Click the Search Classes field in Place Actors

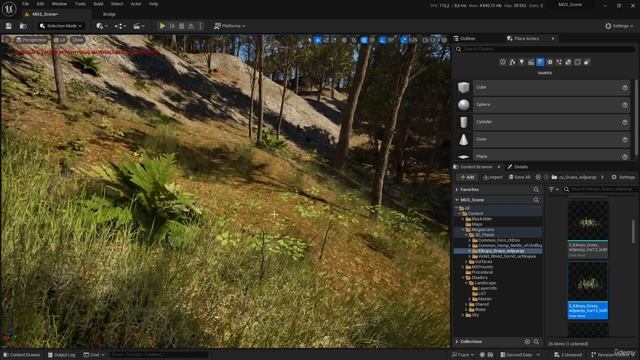pyautogui.click(x=544, y=49)
